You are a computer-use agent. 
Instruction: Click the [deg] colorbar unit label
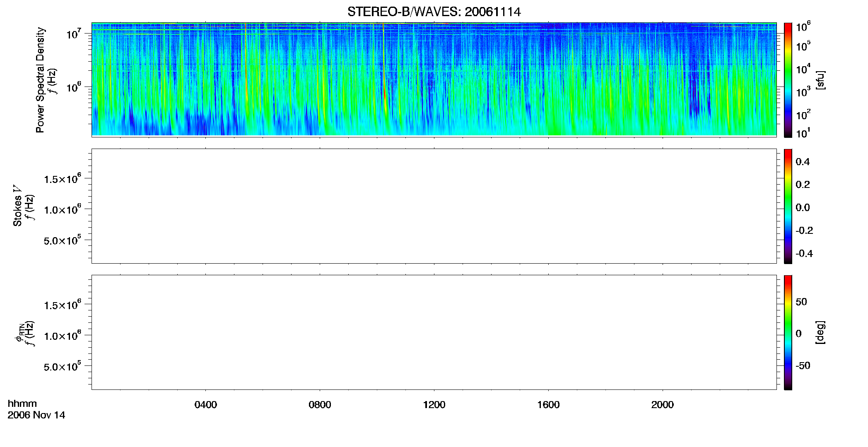[820, 332]
